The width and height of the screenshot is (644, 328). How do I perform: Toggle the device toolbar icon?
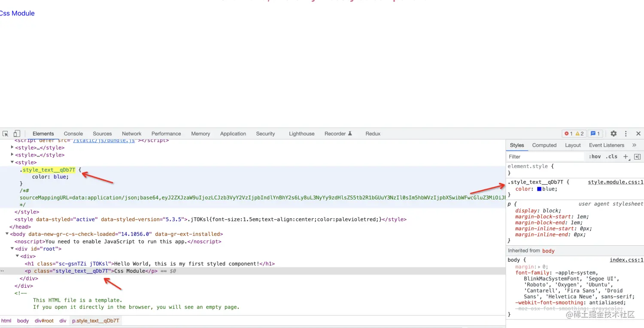tap(17, 134)
